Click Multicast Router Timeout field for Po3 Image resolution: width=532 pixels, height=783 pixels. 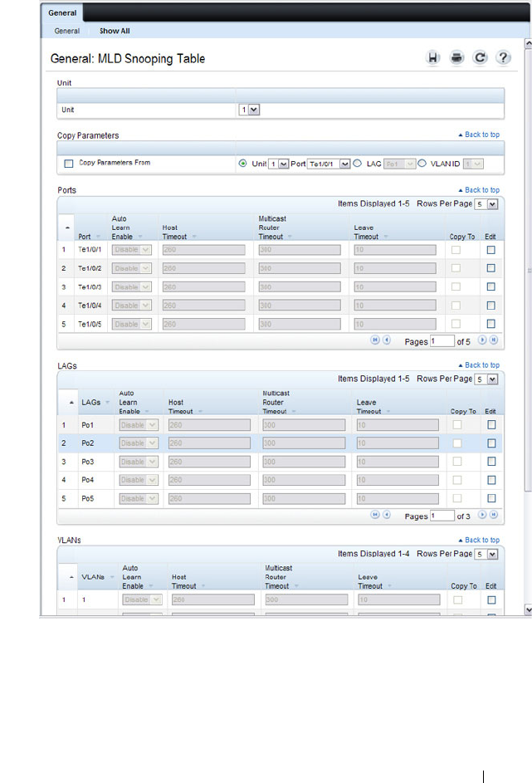[304, 462]
